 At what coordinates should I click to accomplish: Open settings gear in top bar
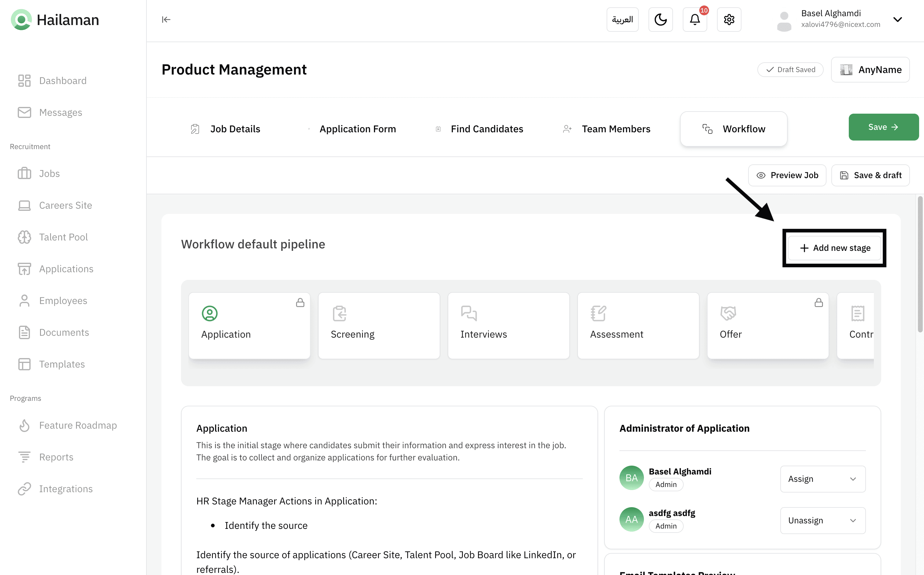tap(729, 19)
